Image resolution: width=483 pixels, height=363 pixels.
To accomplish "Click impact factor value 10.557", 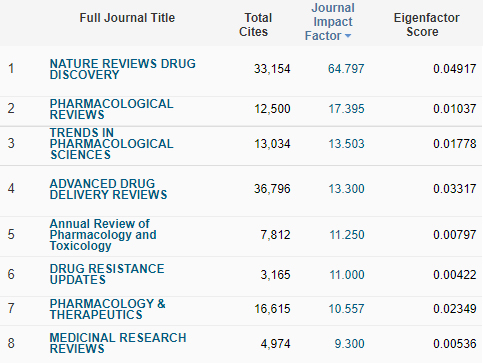I will pyautogui.click(x=346, y=309).
